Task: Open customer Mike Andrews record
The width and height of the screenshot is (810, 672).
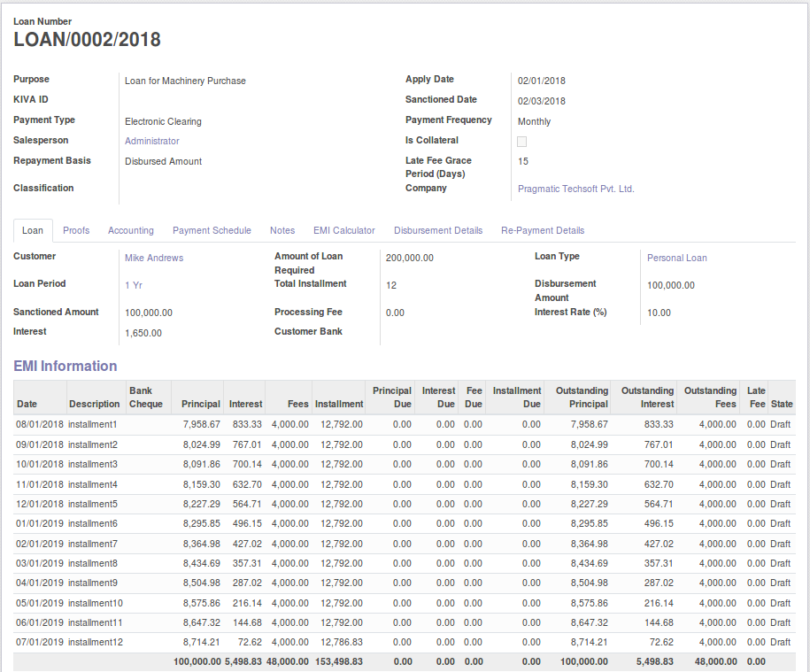Action: 154,258
